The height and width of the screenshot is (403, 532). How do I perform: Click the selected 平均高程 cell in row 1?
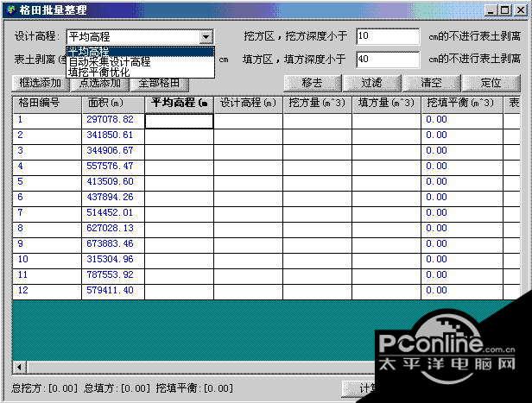click(x=180, y=121)
